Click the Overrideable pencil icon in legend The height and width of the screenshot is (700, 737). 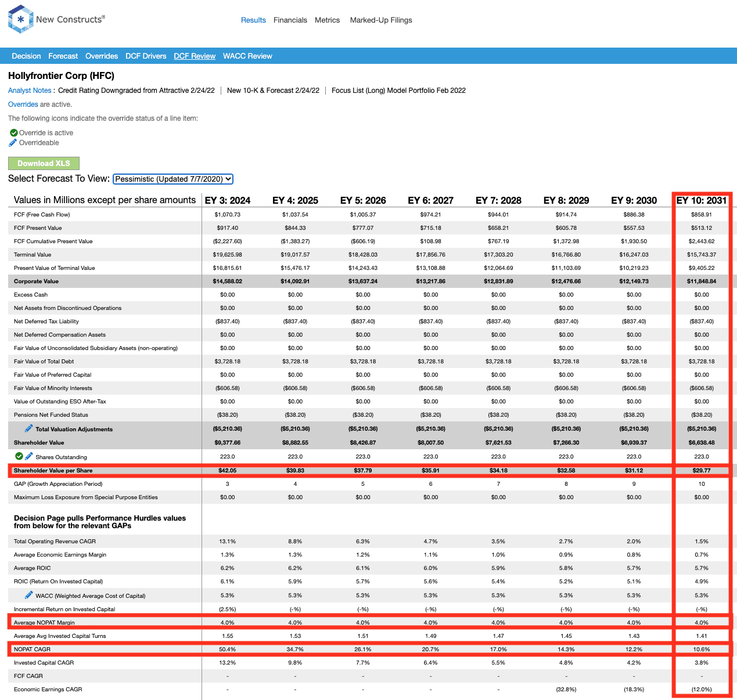point(13,143)
